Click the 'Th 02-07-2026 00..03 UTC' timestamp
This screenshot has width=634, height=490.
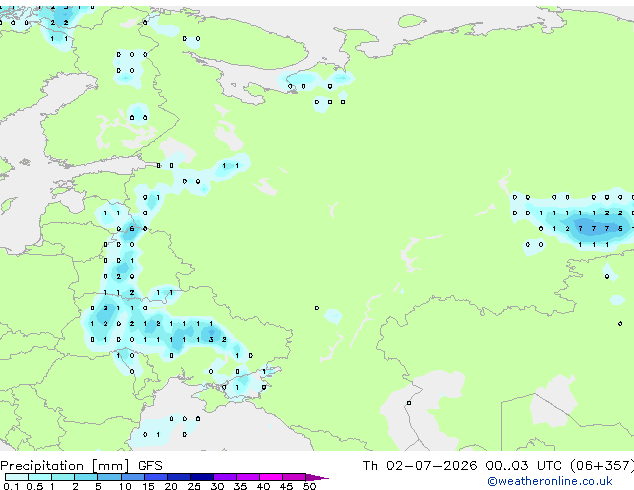pos(462,466)
